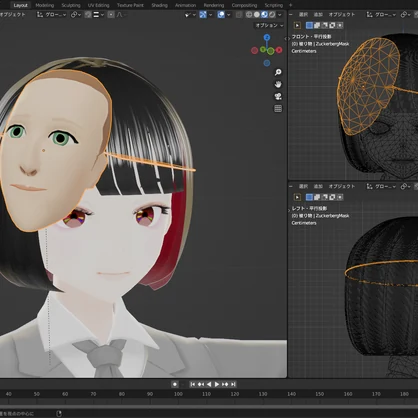
Task: Open the Rendering workspace tab
Action: click(x=214, y=5)
